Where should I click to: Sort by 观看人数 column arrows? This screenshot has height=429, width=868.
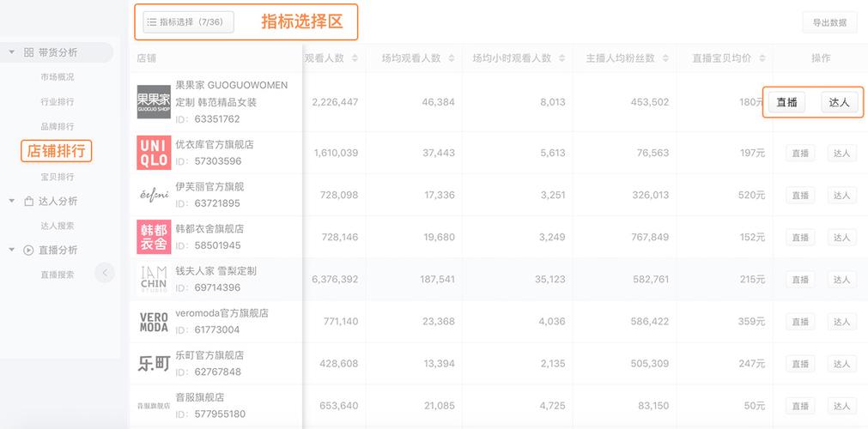pyautogui.click(x=355, y=58)
